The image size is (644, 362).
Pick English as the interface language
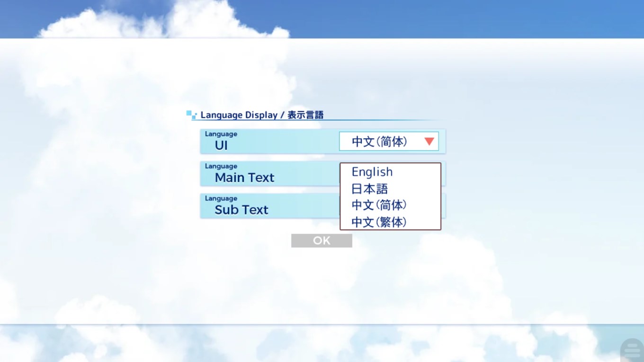pyautogui.click(x=372, y=172)
